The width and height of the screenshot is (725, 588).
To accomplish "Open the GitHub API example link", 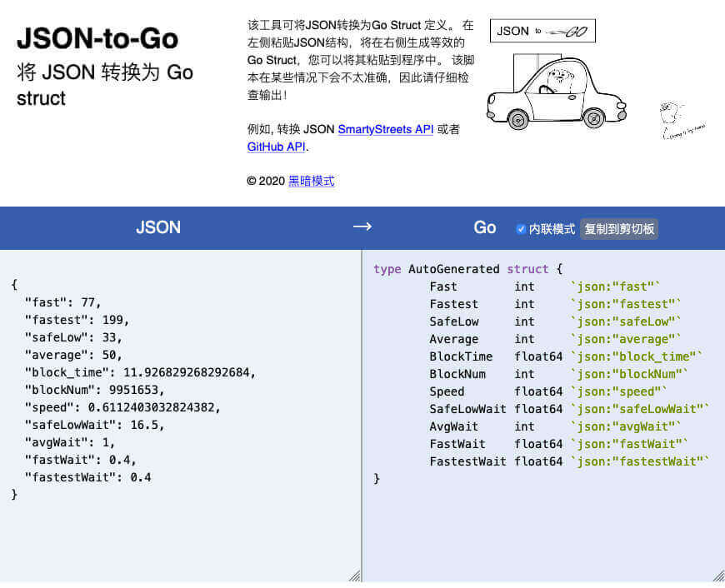I will pos(276,147).
